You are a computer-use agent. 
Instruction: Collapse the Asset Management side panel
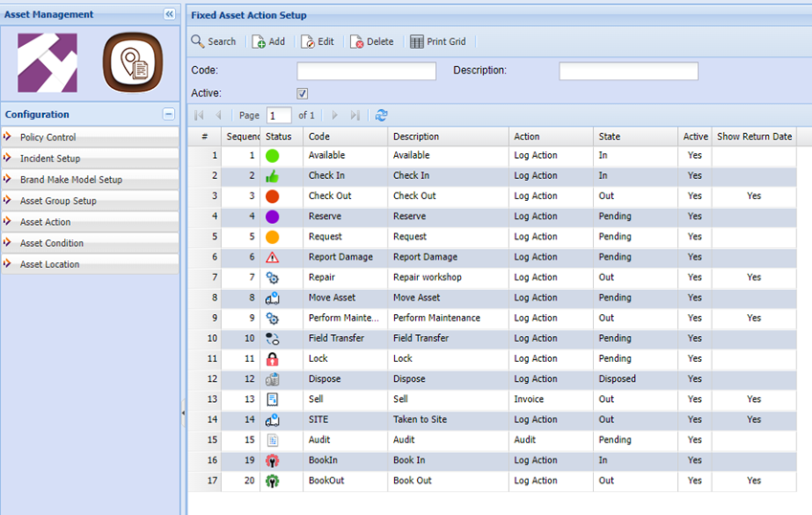point(169,14)
